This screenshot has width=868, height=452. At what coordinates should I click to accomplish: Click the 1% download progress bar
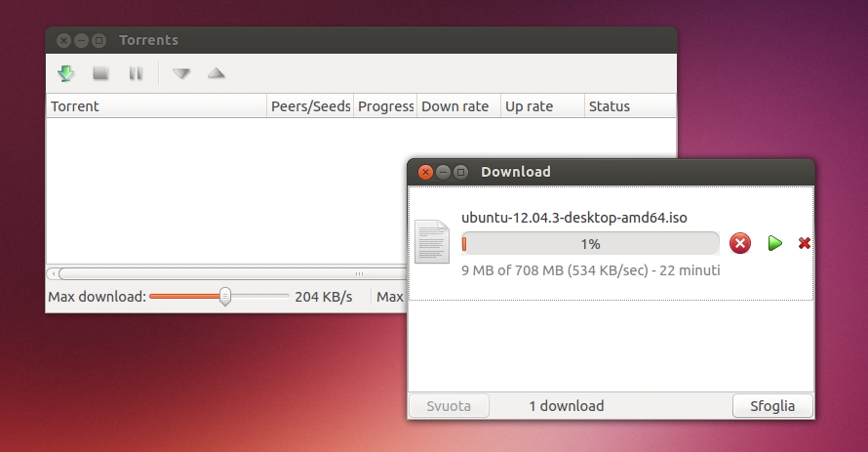pyautogui.click(x=590, y=244)
